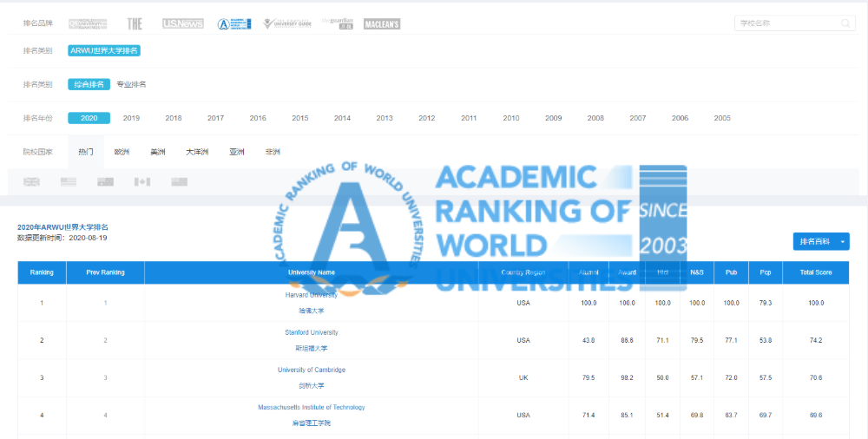This screenshot has height=439, width=868.
Task: Select ranking year 2019
Action: (131, 118)
